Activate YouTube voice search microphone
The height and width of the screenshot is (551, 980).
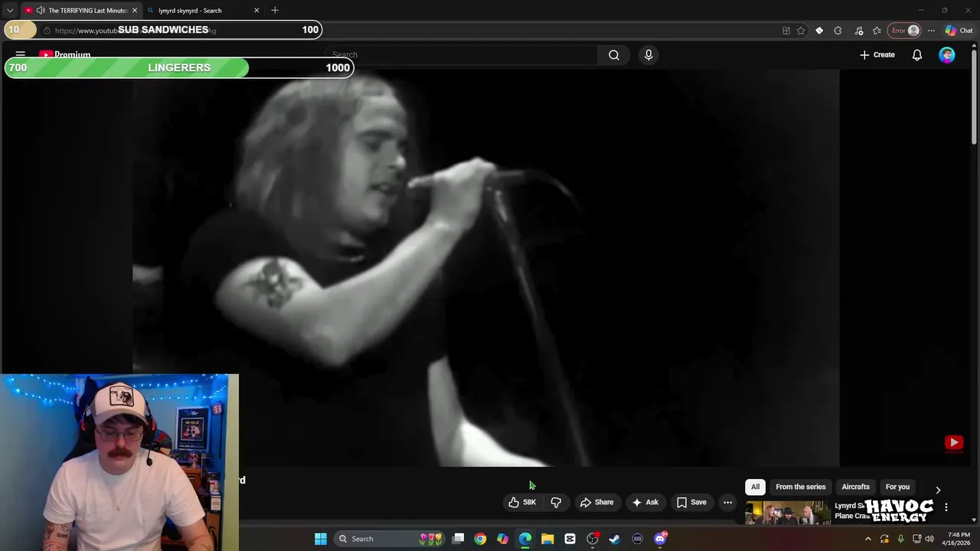pyautogui.click(x=648, y=55)
